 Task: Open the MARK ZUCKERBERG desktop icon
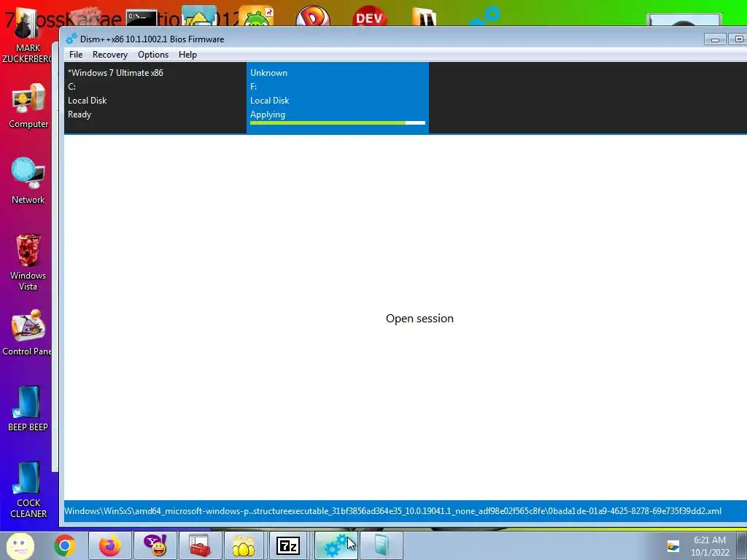27,36
